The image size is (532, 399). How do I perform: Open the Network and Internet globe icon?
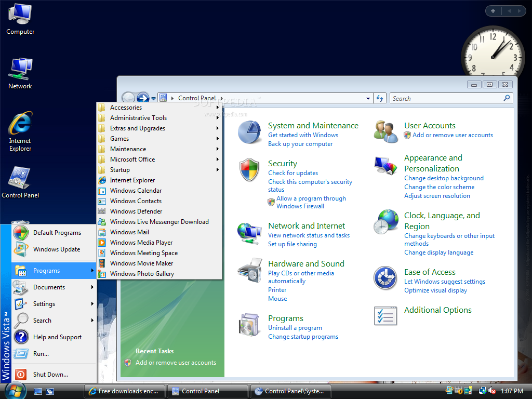coord(249,233)
